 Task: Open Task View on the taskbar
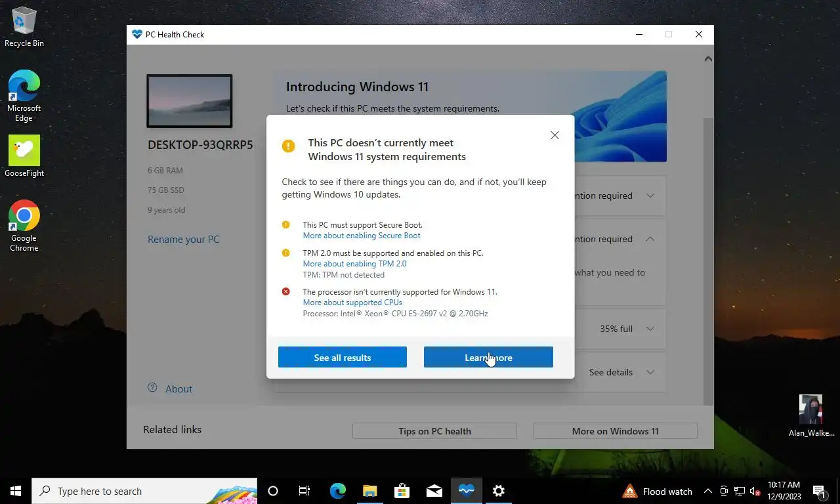tap(304, 491)
